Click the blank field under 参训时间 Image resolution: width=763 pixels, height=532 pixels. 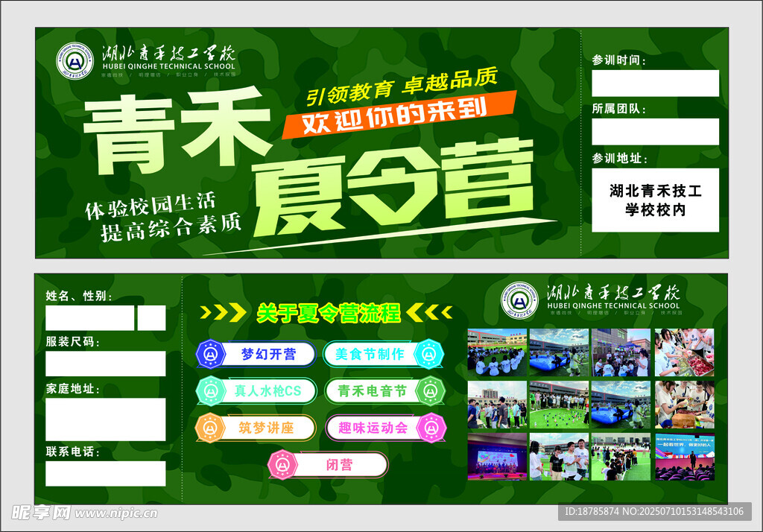[655, 83]
